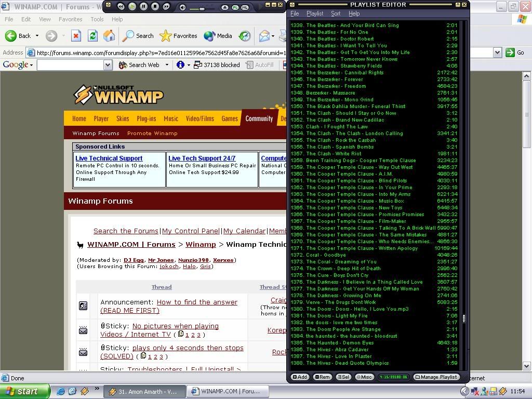Click the Rem button in Playlist Editor
The height and width of the screenshot is (399, 532).
[322, 377]
